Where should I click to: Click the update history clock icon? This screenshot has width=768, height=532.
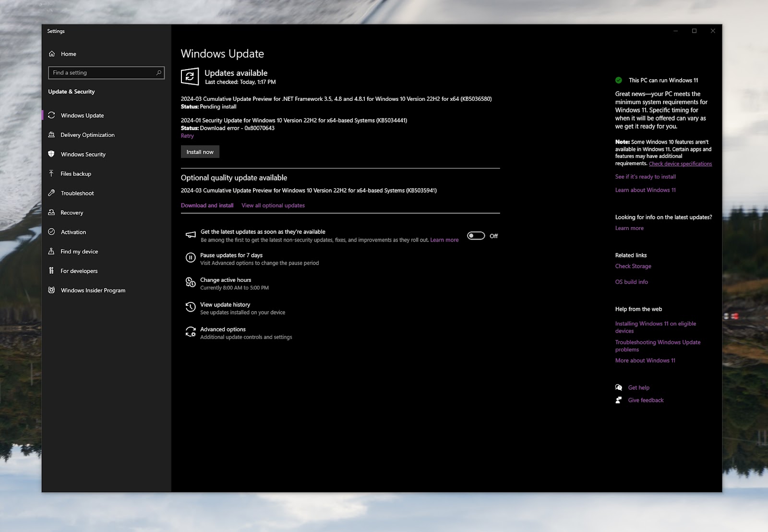(x=191, y=307)
